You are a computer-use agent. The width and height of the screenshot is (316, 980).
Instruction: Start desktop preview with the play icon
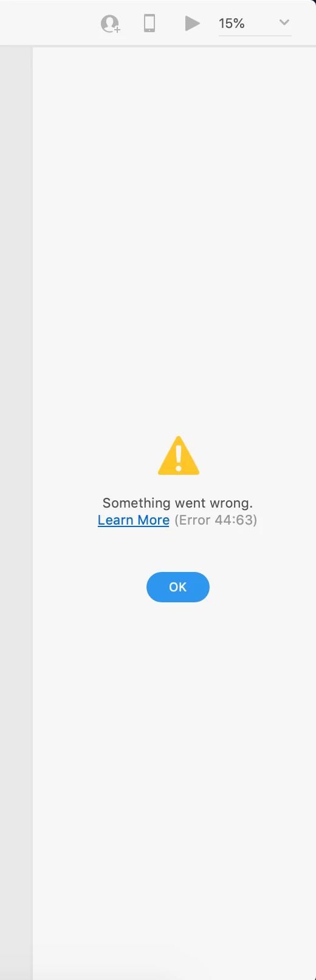click(192, 23)
